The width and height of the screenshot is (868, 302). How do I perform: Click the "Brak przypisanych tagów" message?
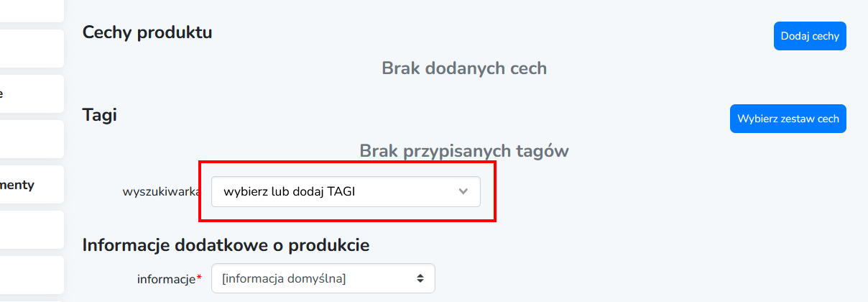coord(464,151)
